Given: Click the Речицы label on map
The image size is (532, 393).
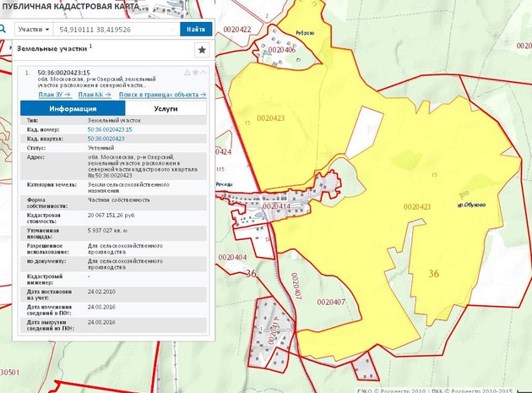Looking at the screenshot, I should click(x=225, y=184).
